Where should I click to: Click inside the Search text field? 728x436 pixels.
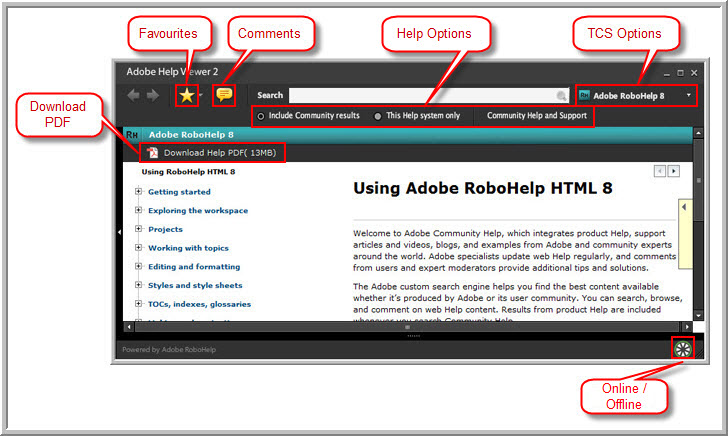click(420, 96)
